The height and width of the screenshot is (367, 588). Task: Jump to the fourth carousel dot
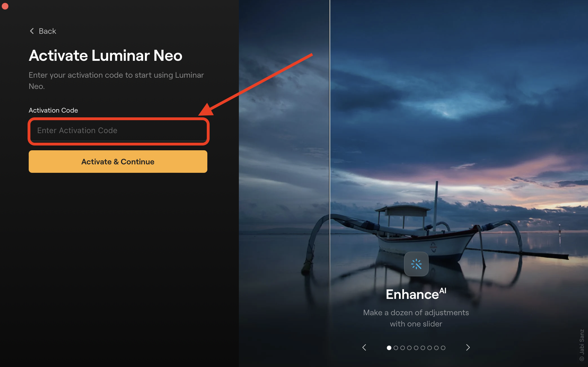coord(409,348)
